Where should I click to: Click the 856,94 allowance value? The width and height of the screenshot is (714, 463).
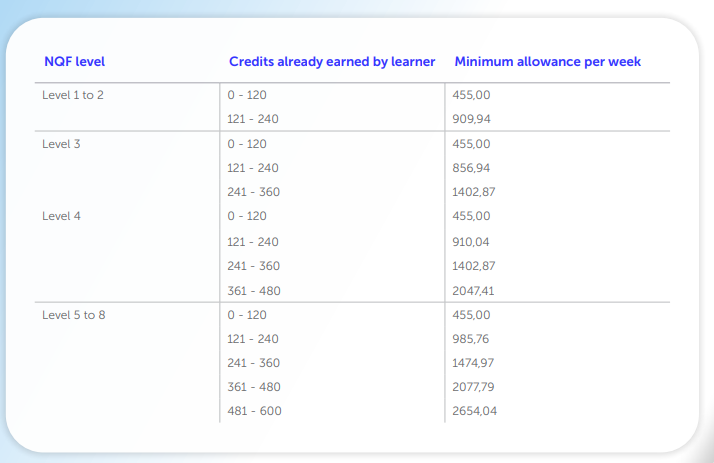tap(472, 168)
